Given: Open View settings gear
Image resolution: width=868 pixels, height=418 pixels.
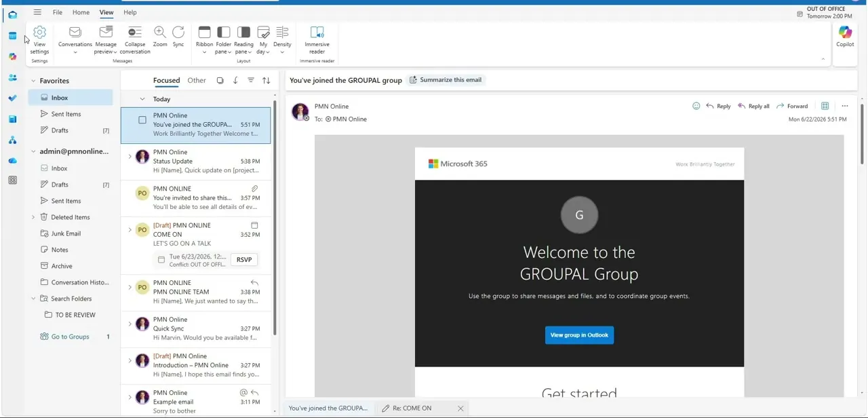Looking at the screenshot, I should (39, 40).
